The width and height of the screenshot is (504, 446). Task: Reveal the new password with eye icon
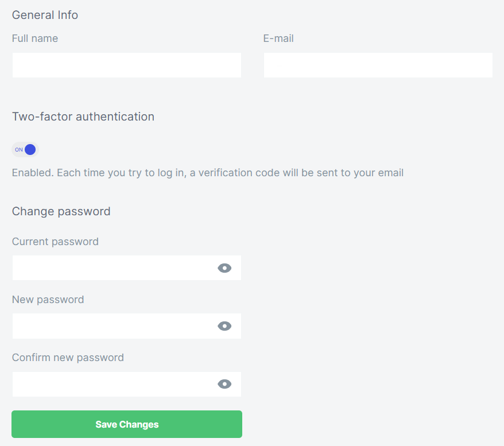pyautogui.click(x=224, y=326)
